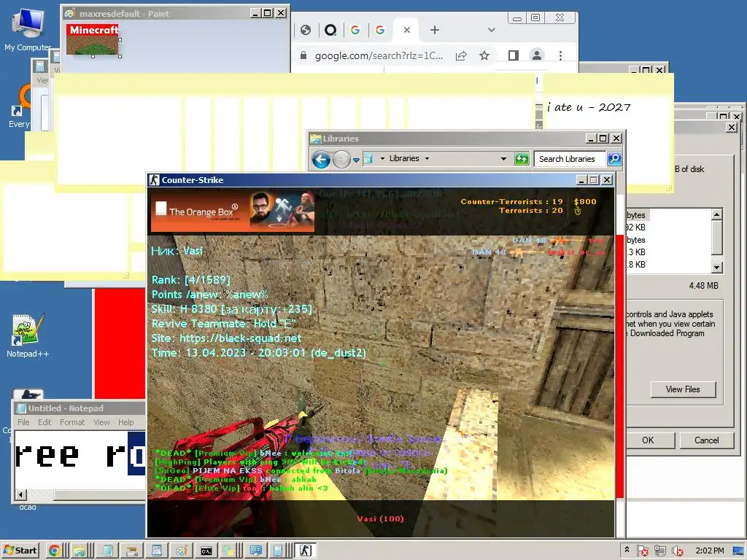
Task: Open the muted volume tray icon
Action: click(677, 551)
